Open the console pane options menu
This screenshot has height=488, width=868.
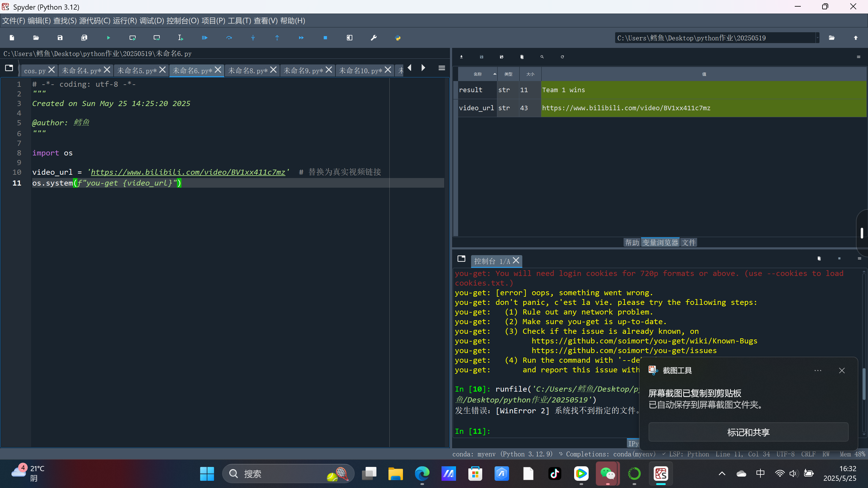[x=859, y=258]
